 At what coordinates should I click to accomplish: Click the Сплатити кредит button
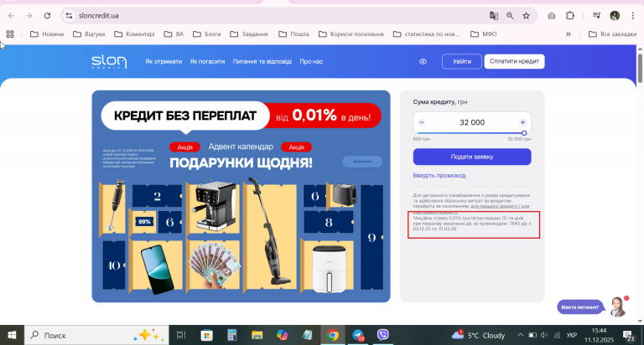click(514, 61)
